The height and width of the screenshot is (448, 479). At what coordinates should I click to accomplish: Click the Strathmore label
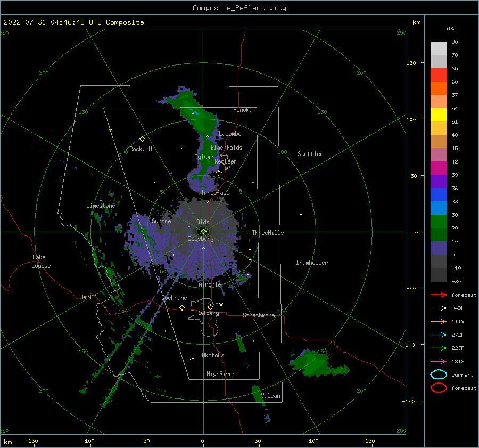[259, 315]
